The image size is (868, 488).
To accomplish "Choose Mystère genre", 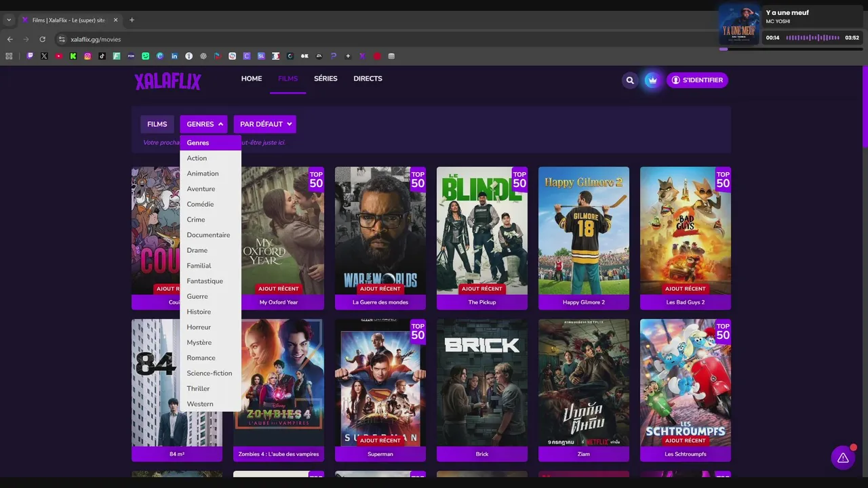I will [210, 342].
